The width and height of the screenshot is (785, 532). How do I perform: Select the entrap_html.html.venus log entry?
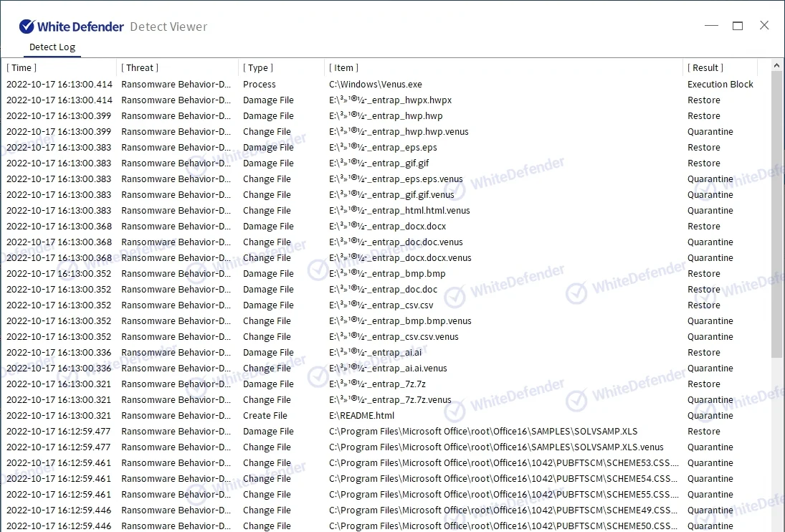tap(399, 211)
